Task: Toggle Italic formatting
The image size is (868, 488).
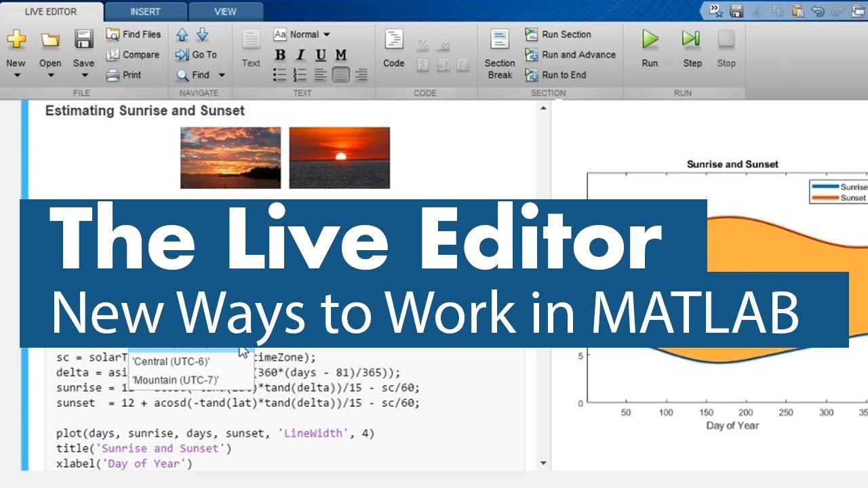Action: tap(301, 55)
